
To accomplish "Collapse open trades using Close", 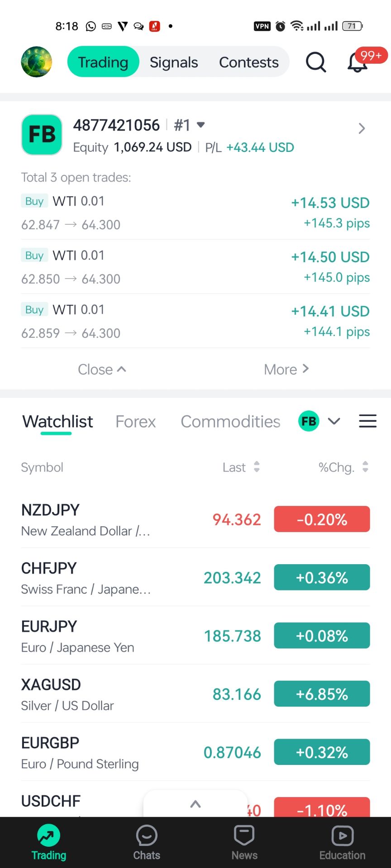I will 102,369.
